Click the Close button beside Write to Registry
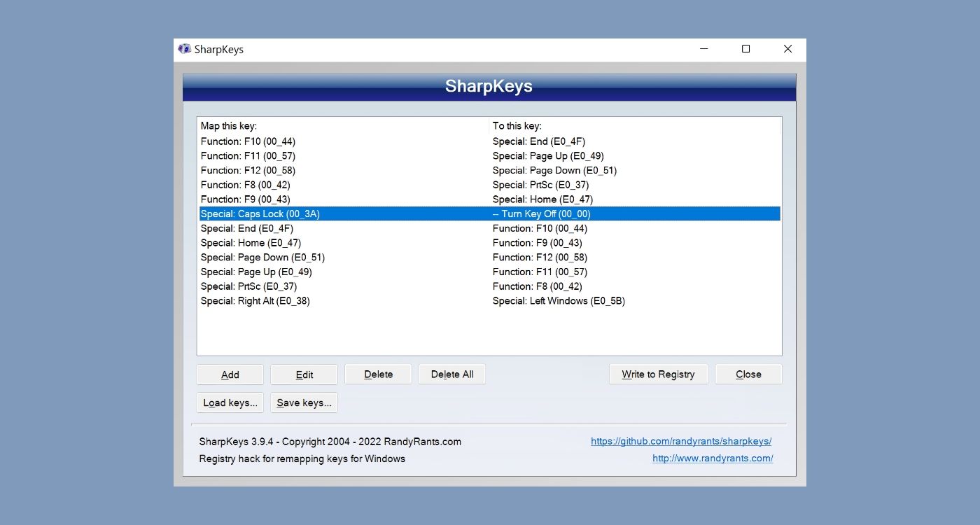This screenshot has height=525, width=980. pyautogui.click(x=749, y=374)
